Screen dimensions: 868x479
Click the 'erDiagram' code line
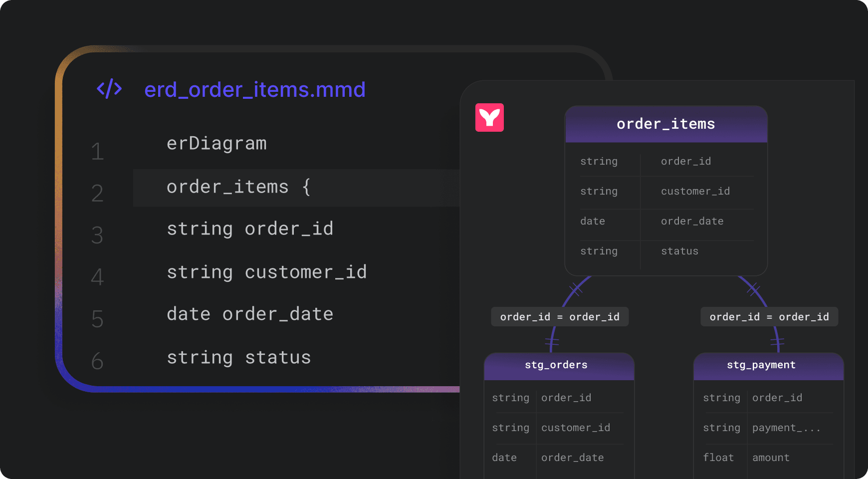(x=217, y=144)
